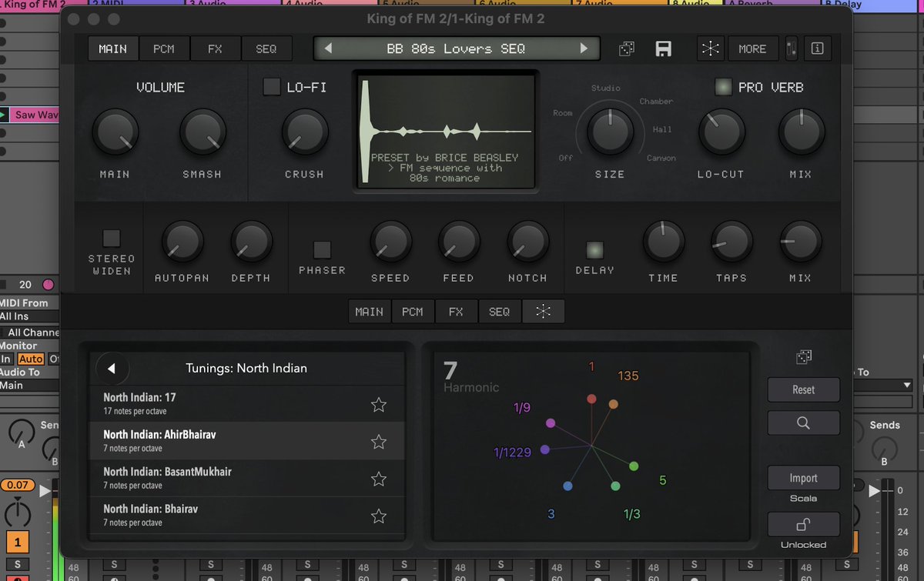Image resolution: width=924 pixels, height=581 pixels.
Task: Click the CRUSH knob
Action: (304, 132)
